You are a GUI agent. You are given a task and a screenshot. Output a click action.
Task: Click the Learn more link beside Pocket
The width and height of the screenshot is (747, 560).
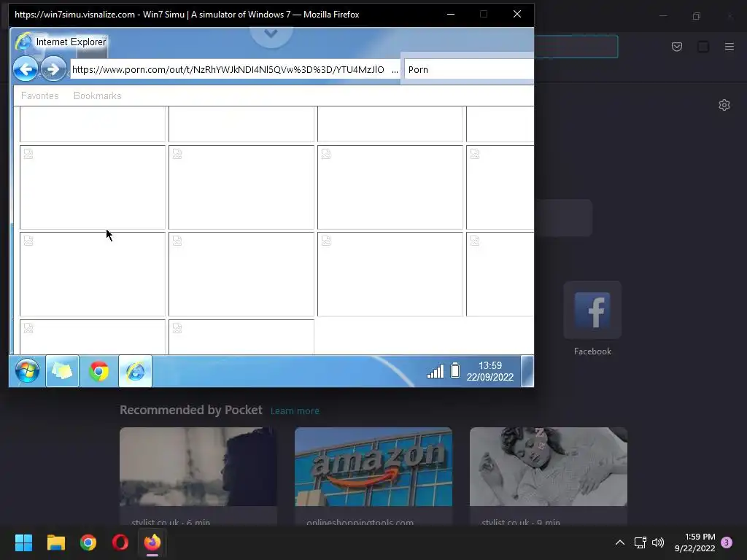[295, 411]
